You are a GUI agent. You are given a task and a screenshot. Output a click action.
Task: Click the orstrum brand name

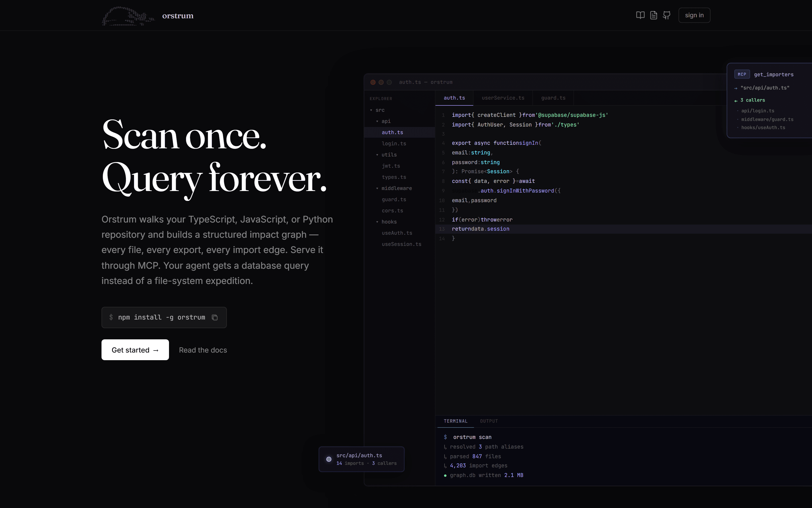pos(178,16)
